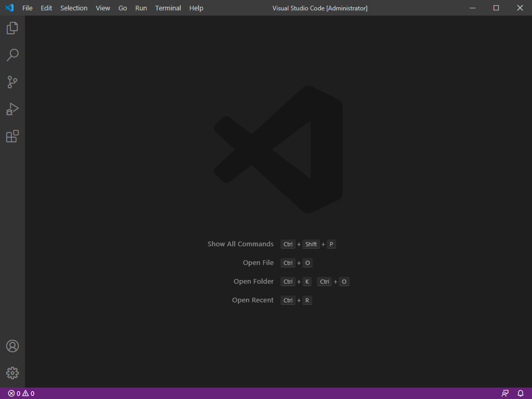
Task: Click the feedback icon in status bar
Action: [x=505, y=393]
